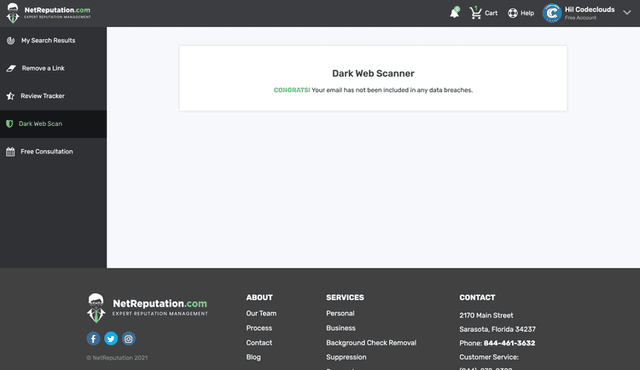Click the ABOUT footer heading
Image resolution: width=640 pixels, height=370 pixels.
(259, 297)
